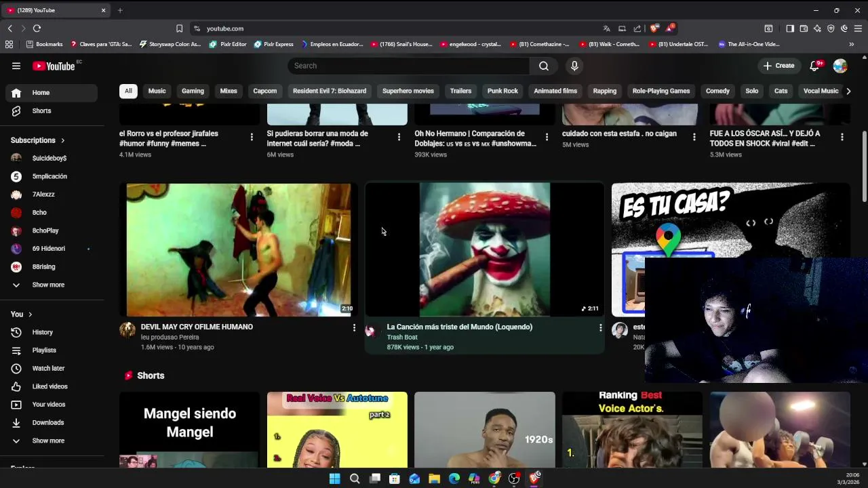Show more bookmarks overflow chevron
This screenshot has width=868, height=488.
point(851,44)
